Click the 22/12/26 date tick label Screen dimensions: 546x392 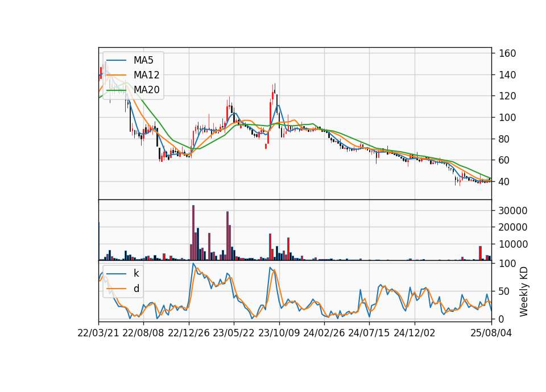tap(189, 333)
